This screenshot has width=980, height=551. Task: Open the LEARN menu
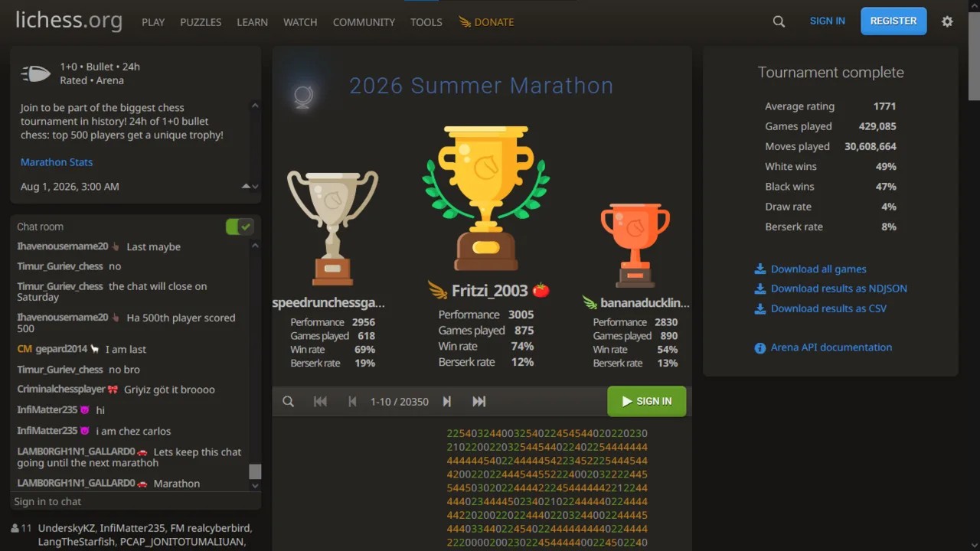click(252, 22)
